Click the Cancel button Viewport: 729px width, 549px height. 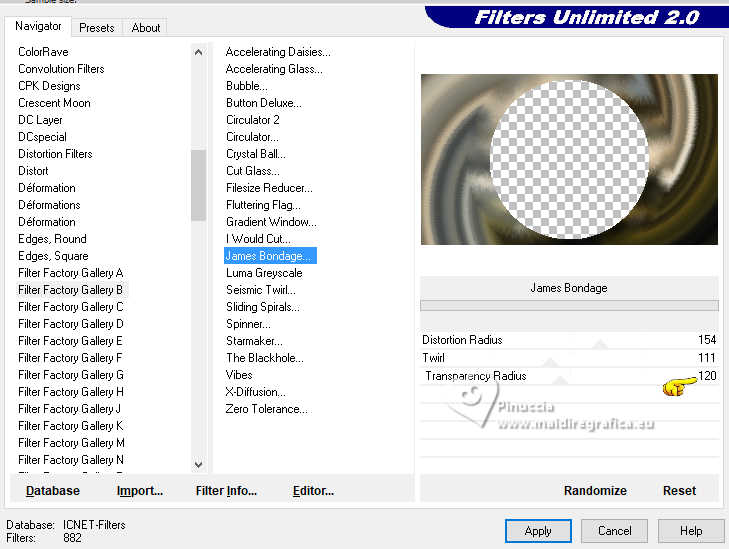click(x=614, y=531)
